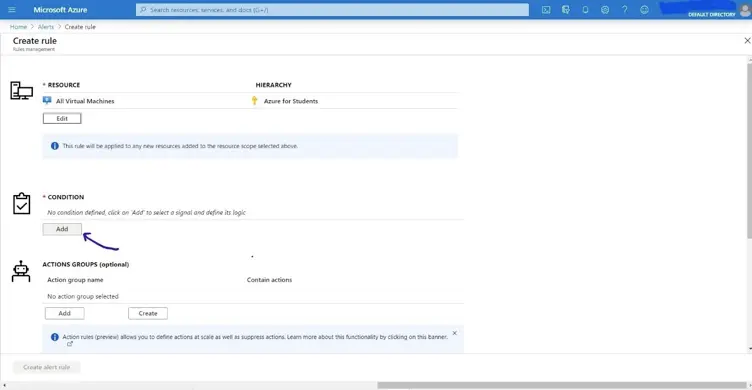Go to the Home breadcrumb
The height and width of the screenshot is (390, 752).
click(x=18, y=27)
